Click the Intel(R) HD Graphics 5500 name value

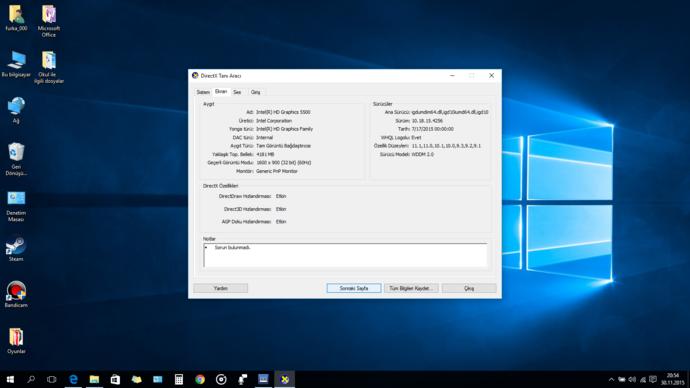click(x=283, y=112)
